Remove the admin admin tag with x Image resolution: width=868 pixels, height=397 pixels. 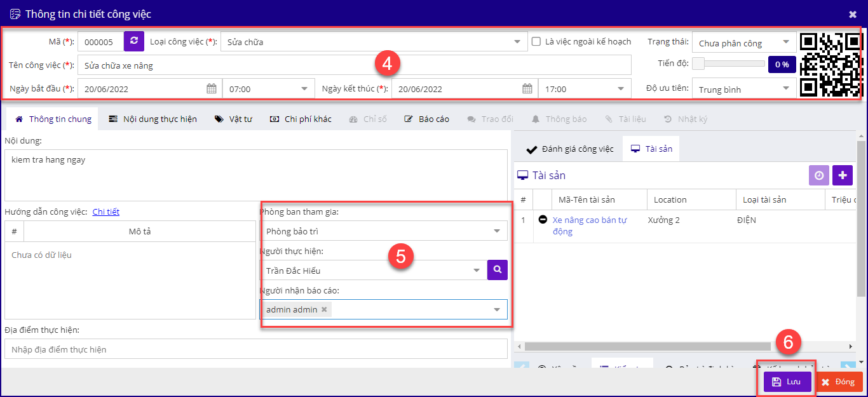tap(324, 309)
